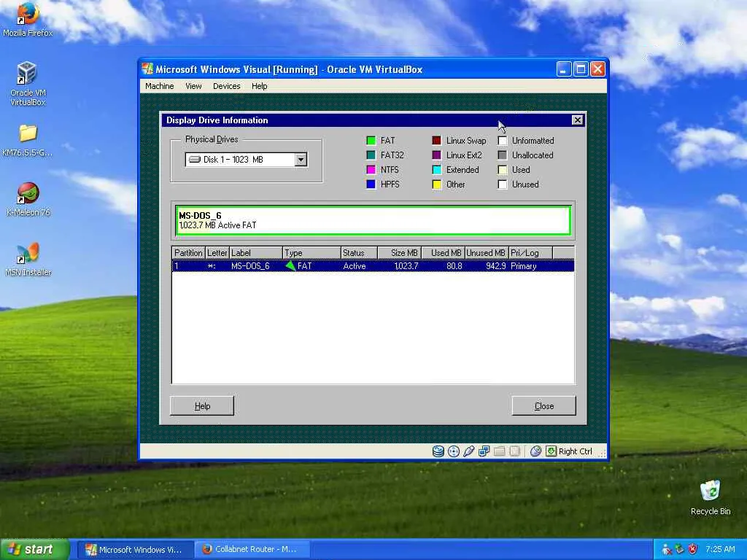Click the Used MB column header
747x560 pixels.
tap(443, 253)
